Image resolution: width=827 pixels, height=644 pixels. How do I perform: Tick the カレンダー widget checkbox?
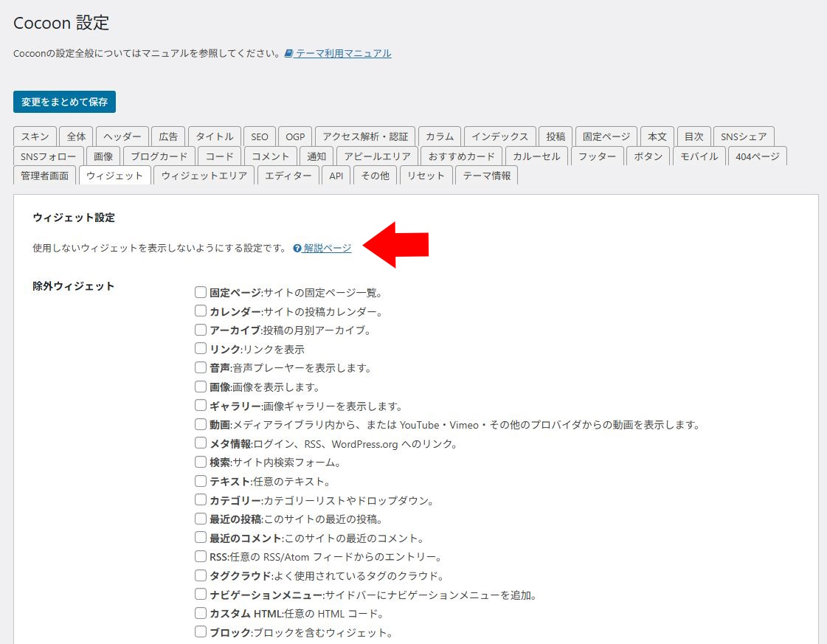201,311
